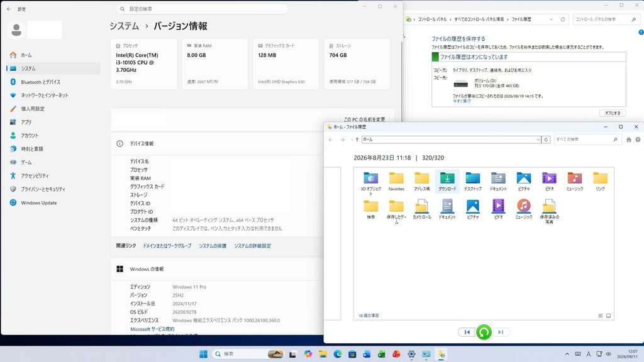This screenshot has height=362, width=644.
Task: Open the カメラ ロール library
Action: point(422,209)
